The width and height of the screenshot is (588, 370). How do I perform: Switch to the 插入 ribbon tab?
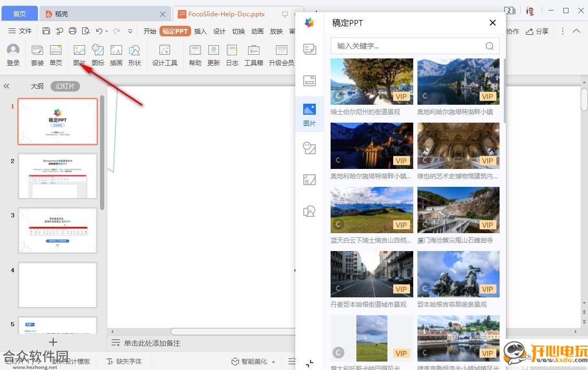[200, 31]
